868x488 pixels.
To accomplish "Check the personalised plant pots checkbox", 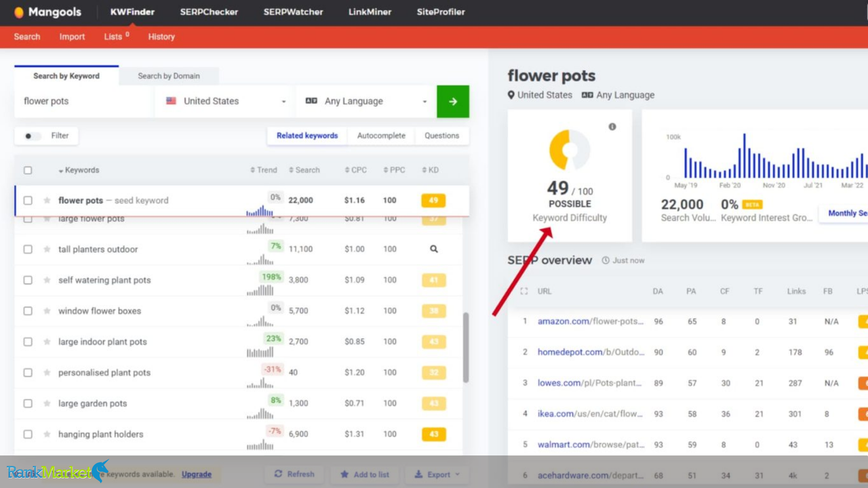I will click(28, 373).
